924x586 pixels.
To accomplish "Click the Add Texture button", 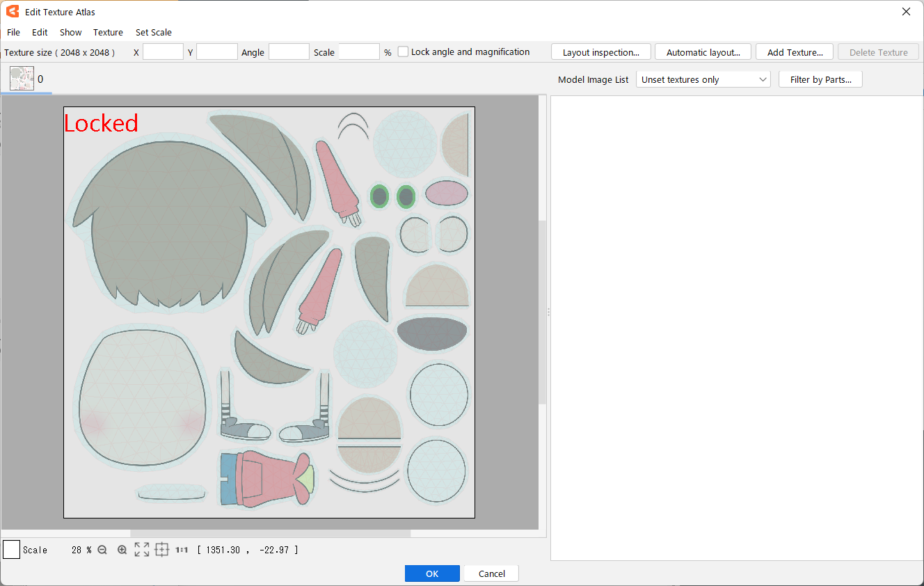I will (794, 52).
